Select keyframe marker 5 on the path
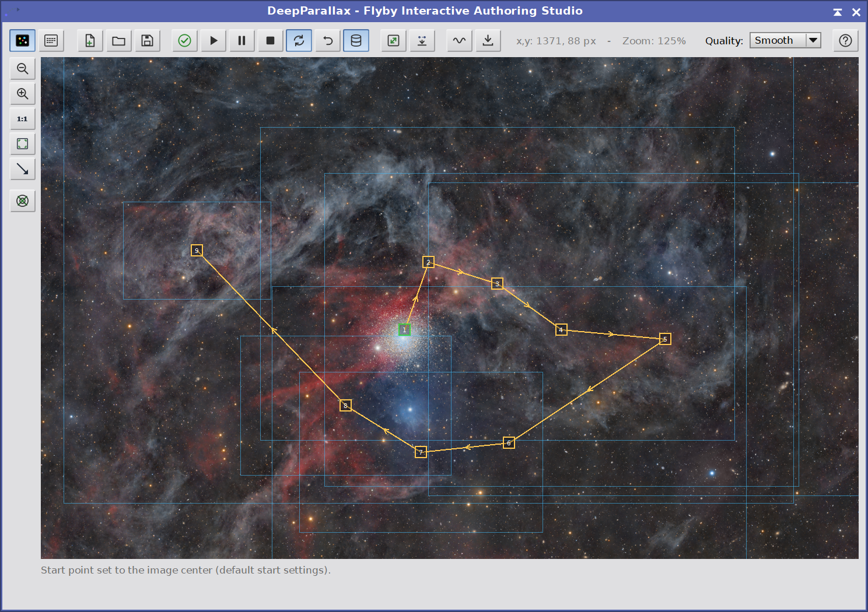Screen dimensions: 868x612 (x=665, y=339)
